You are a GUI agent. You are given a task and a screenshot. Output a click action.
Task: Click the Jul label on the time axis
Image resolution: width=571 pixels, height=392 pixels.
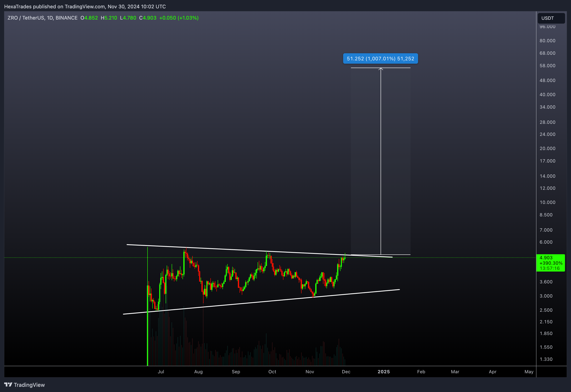[161, 372]
